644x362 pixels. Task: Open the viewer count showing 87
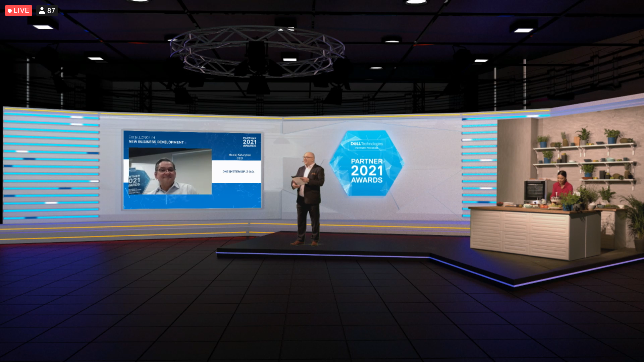click(47, 11)
